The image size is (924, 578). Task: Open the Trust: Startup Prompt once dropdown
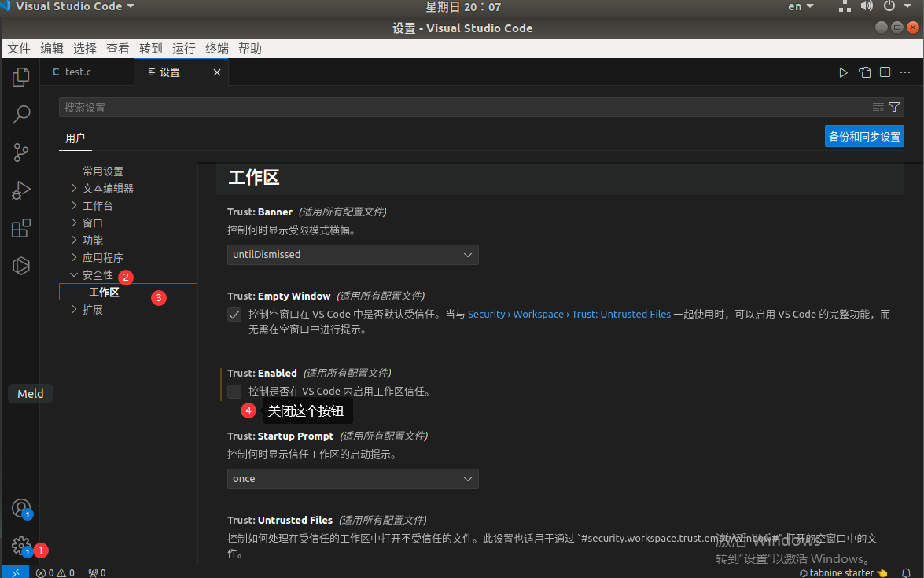point(353,479)
